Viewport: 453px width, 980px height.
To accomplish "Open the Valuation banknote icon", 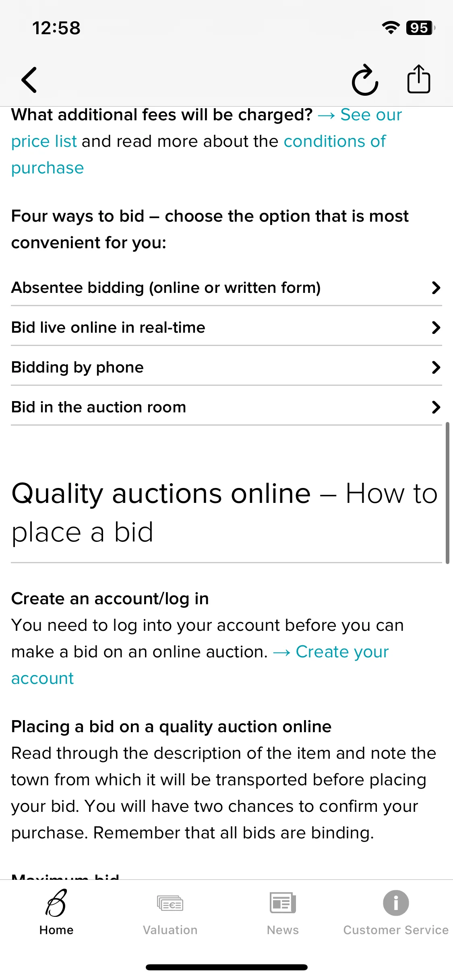I will coord(170,903).
